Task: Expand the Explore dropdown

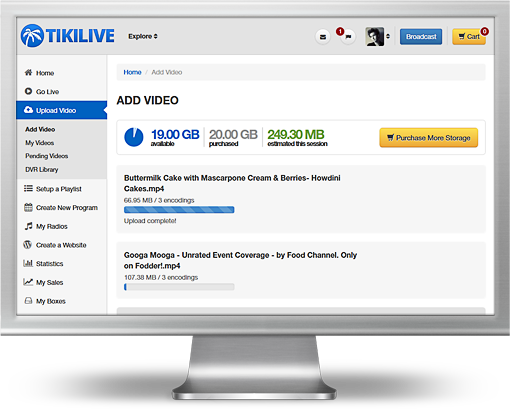Action: point(143,36)
